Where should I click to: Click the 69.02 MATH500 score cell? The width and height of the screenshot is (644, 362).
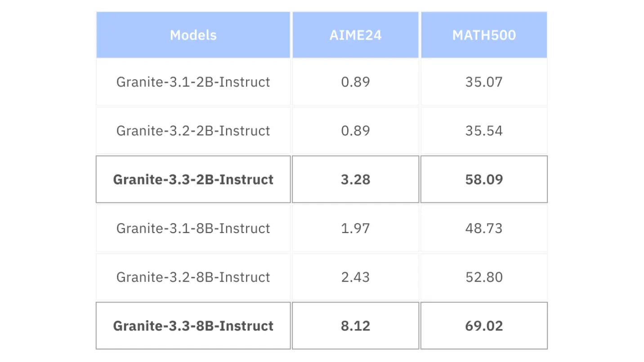[484, 326]
